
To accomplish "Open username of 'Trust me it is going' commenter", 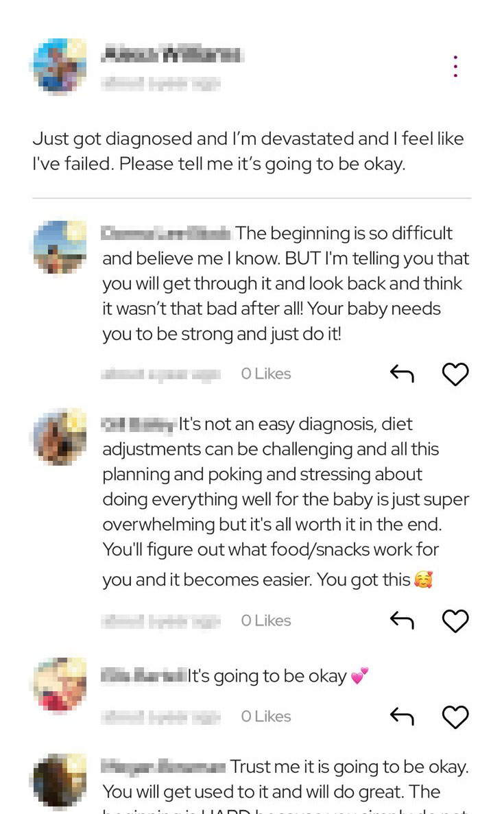I will tap(163, 766).
